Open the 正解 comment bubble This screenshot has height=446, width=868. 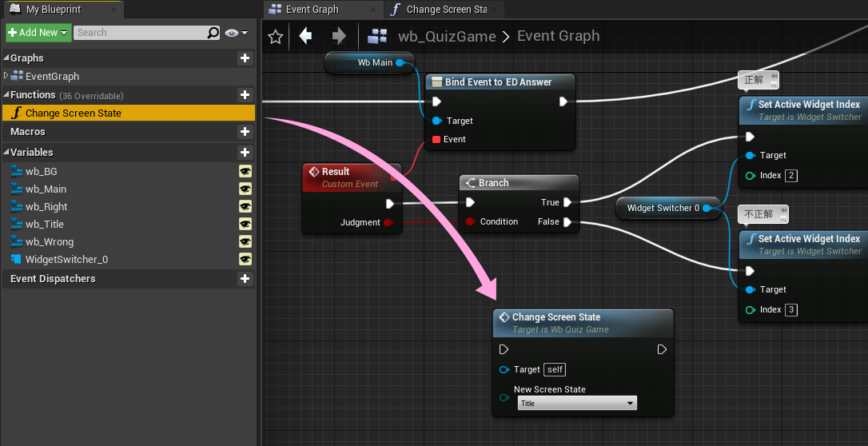[x=758, y=80]
